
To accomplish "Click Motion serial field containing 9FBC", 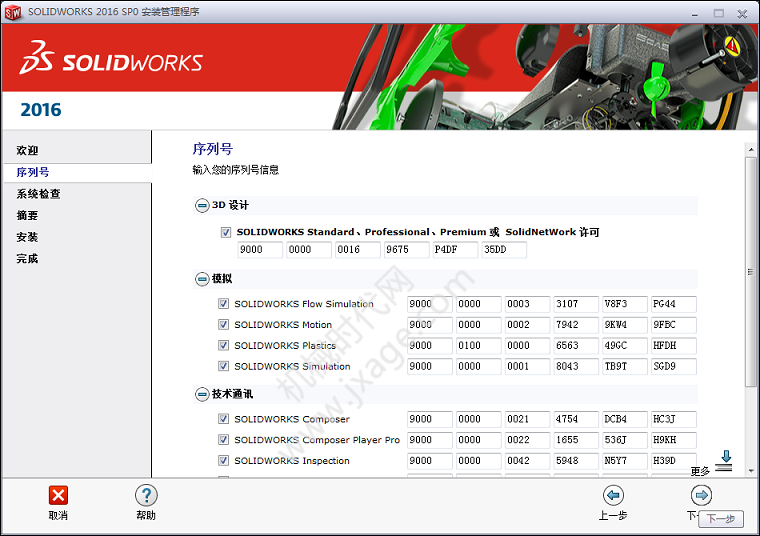I will coord(674,325).
